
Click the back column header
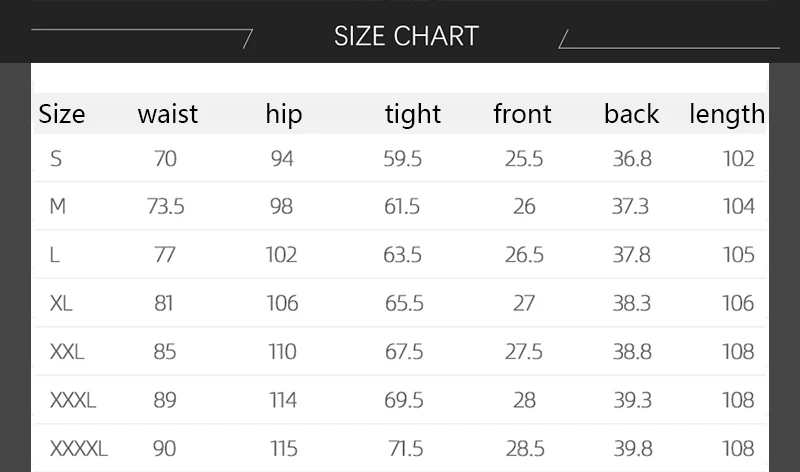pos(631,114)
